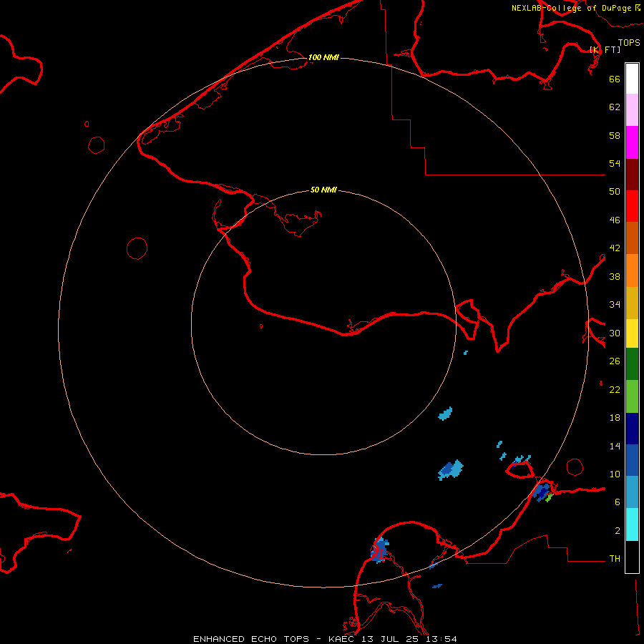Viewport: 644px width, 644px height.
Task: Click the white swatch in the tops legend
Action: point(632,79)
